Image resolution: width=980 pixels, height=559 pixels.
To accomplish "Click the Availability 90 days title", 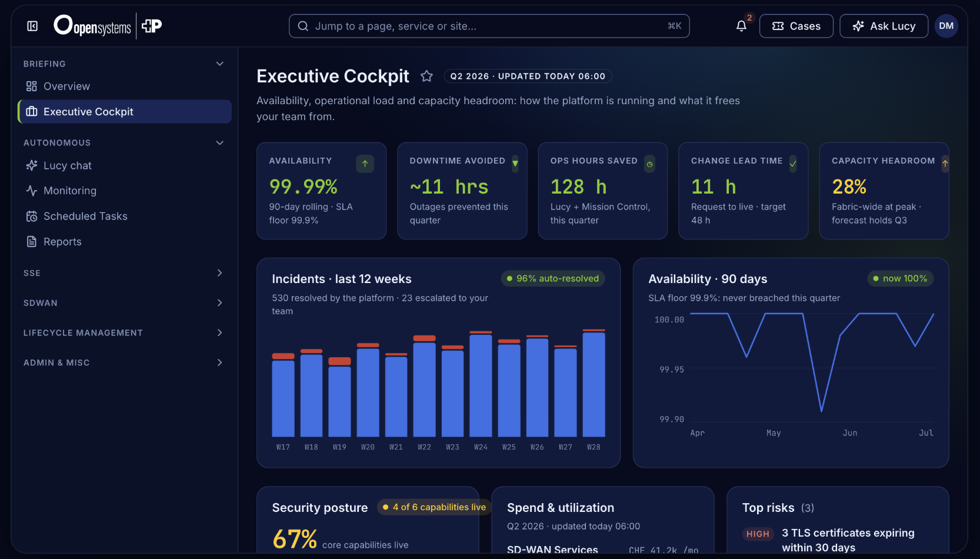I will [x=708, y=279].
